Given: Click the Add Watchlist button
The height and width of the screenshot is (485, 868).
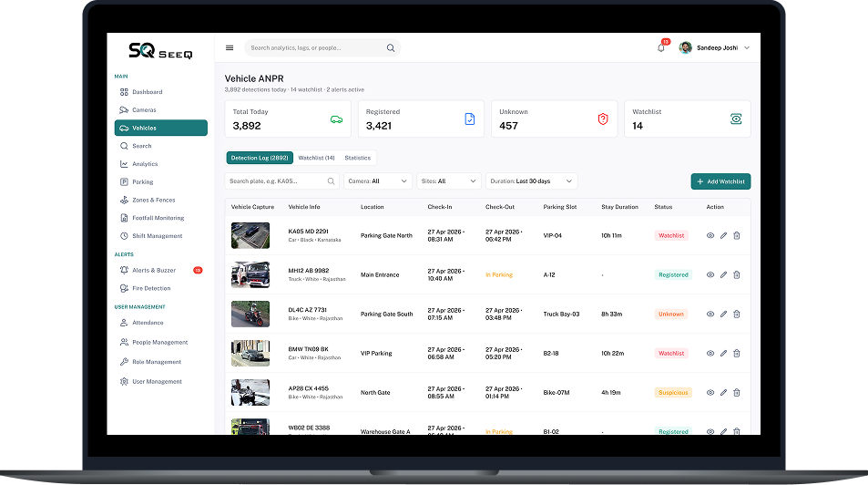Looking at the screenshot, I should click(x=720, y=181).
